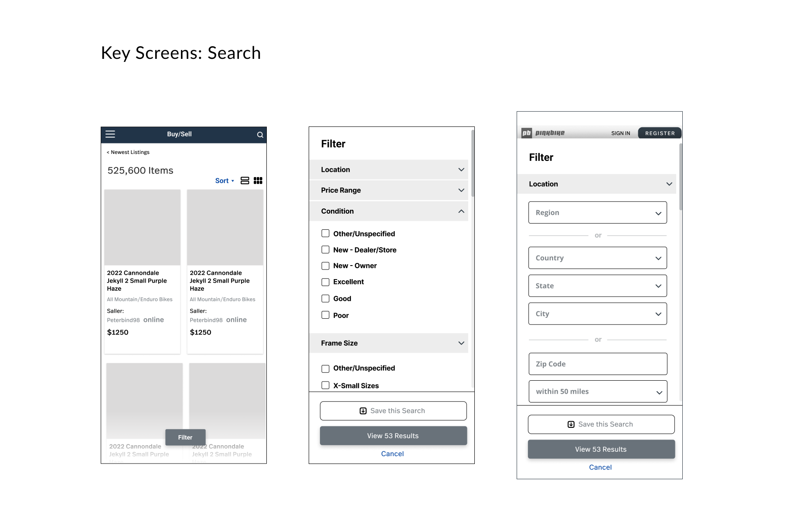
Task: Open the floating Filter button on listings screen
Action: (185, 437)
